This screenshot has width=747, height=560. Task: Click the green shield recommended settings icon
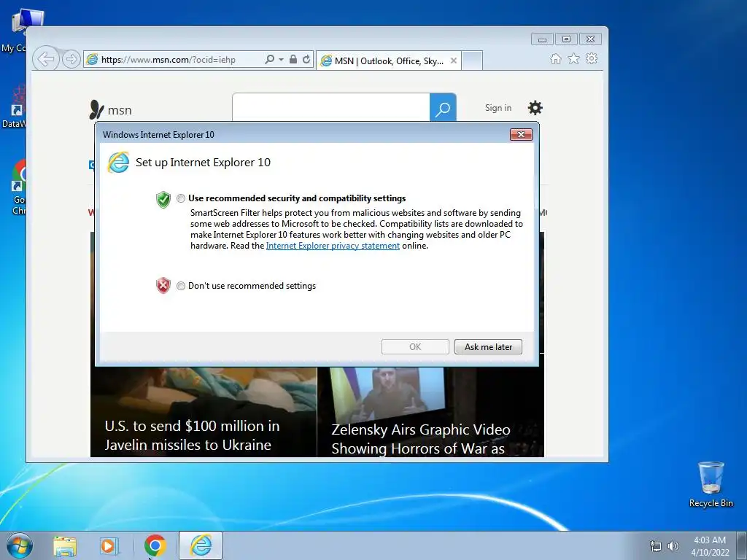[163, 200]
